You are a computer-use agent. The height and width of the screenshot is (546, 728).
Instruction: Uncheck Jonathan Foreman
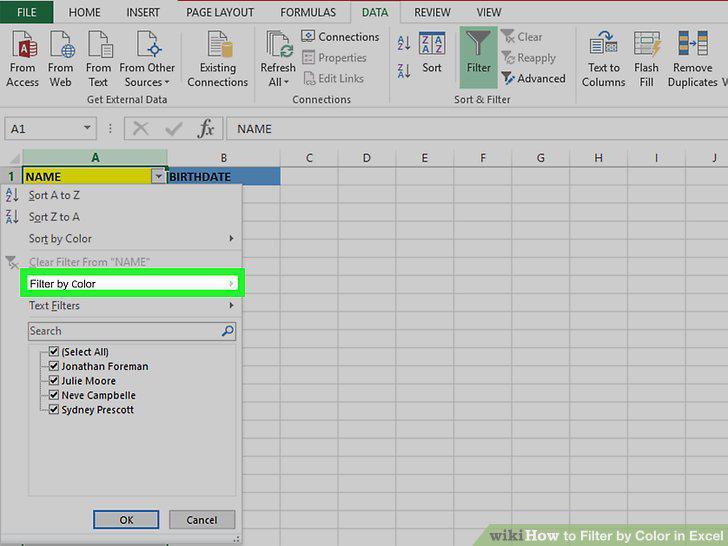[54, 366]
